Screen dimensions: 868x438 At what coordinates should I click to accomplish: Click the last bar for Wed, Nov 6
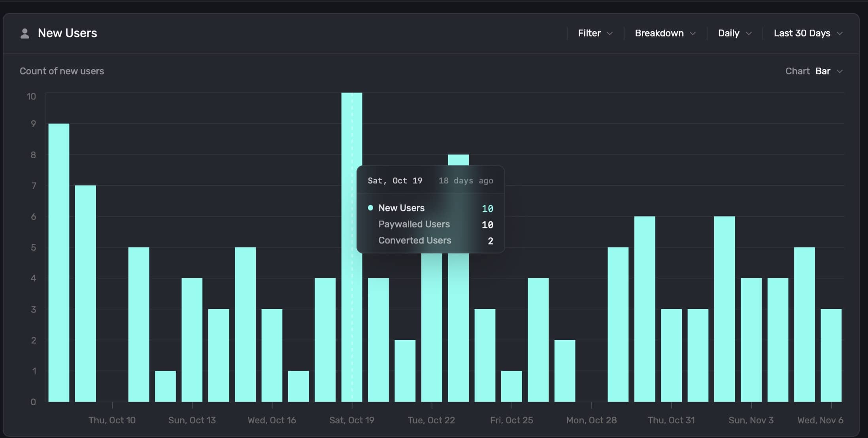point(831,355)
